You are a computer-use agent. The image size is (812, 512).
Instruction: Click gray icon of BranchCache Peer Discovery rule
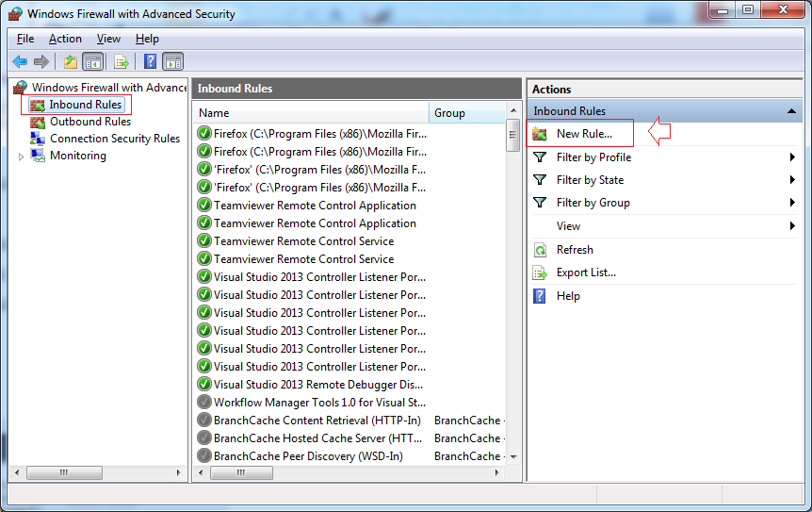coord(204,455)
